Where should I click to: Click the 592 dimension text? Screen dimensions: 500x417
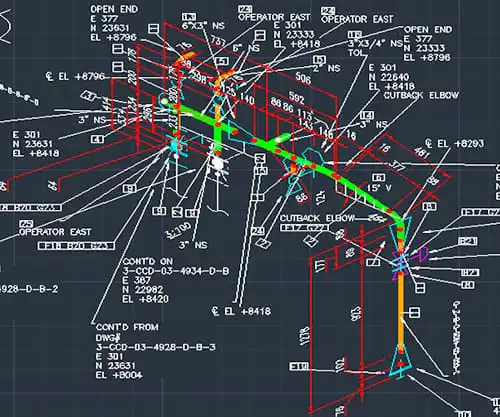(296, 98)
